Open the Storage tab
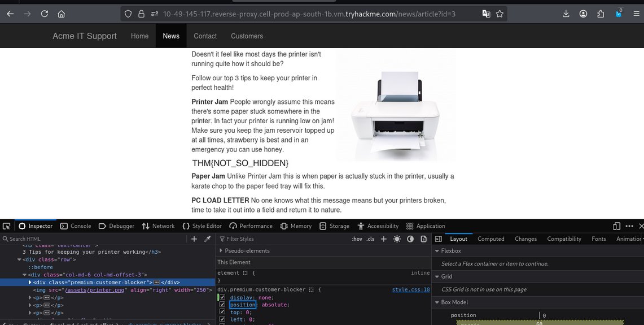This screenshot has height=325, width=644. coord(334,226)
